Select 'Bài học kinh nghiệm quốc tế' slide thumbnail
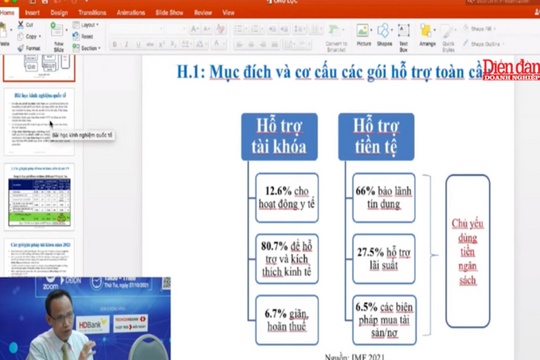 39,122
